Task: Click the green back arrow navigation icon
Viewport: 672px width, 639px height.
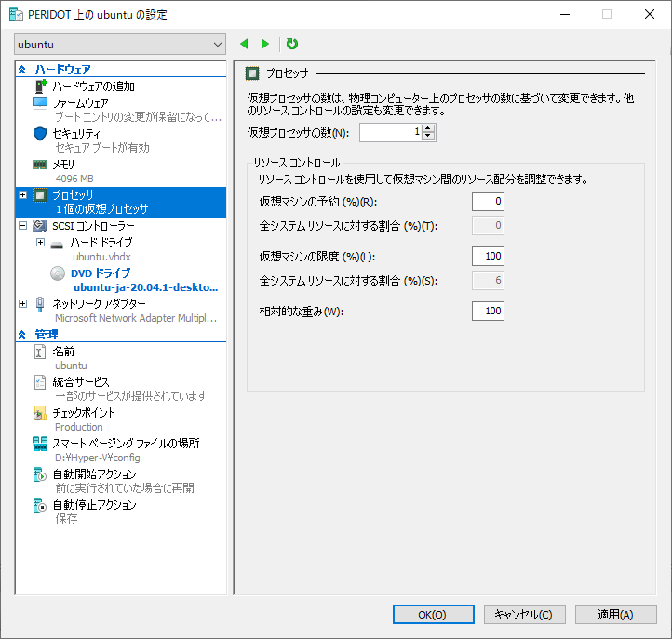Action: (x=244, y=44)
